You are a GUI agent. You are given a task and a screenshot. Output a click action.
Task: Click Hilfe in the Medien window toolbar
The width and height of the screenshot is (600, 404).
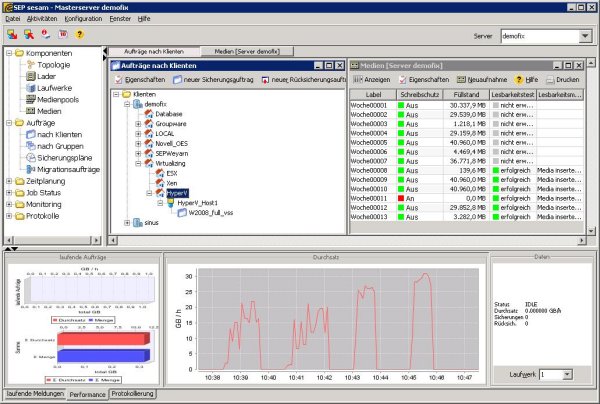(527, 80)
